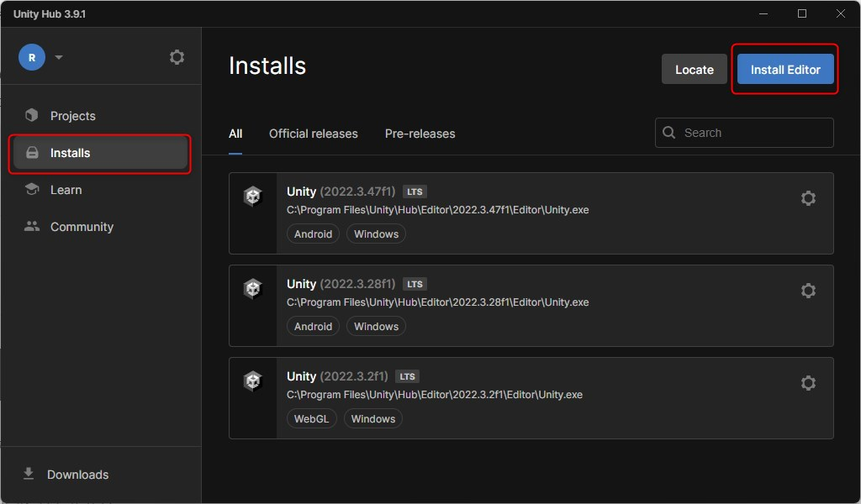Viewport: 861px width, 504px height.
Task: Click the Unity logo icon for 2022.3.47f1
Action: (x=252, y=197)
